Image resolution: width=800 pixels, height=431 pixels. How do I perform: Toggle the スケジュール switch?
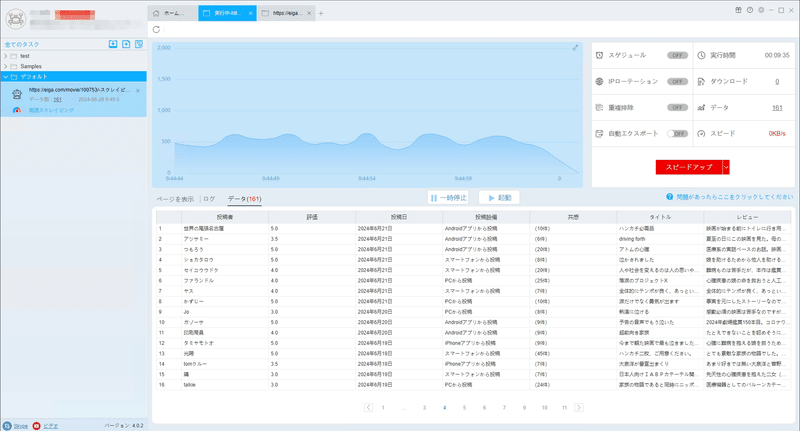(677, 55)
